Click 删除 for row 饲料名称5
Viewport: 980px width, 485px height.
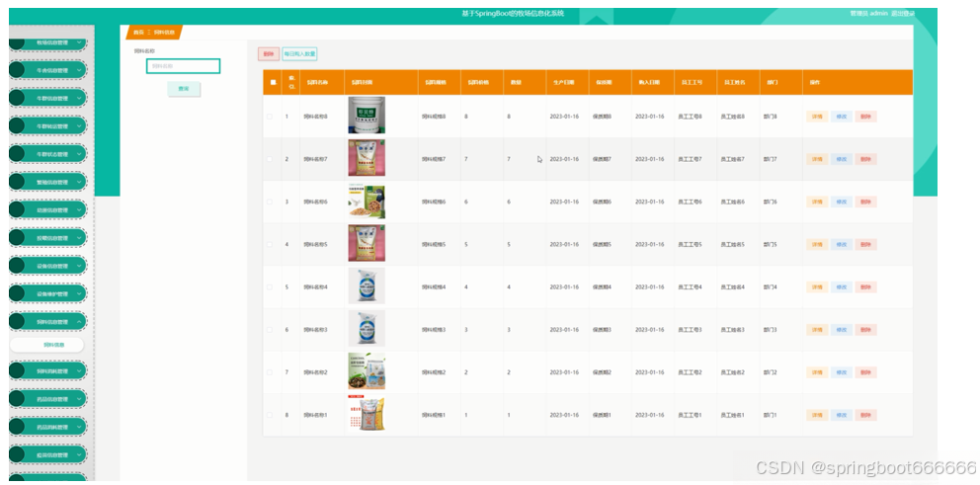pos(865,244)
